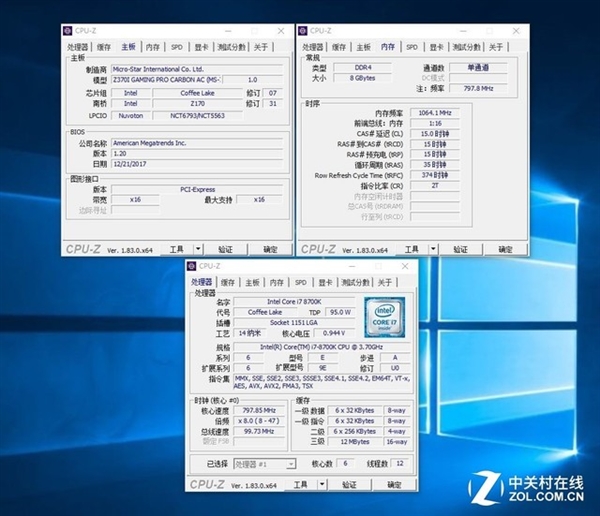This screenshot has width=600, height=516.
Task: Minimize the processor CPU-Z window
Action: click(352, 266)
